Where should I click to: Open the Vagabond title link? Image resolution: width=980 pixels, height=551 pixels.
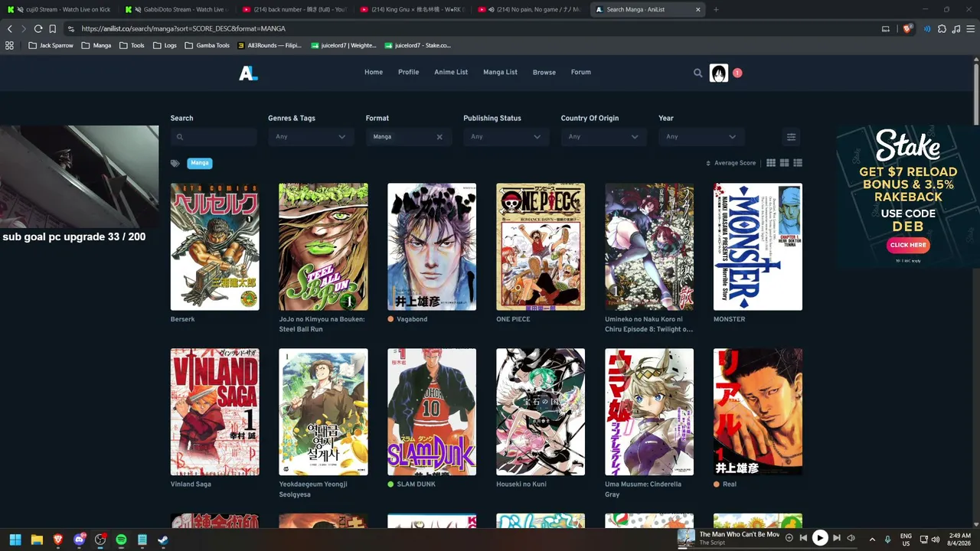[412, 320]
